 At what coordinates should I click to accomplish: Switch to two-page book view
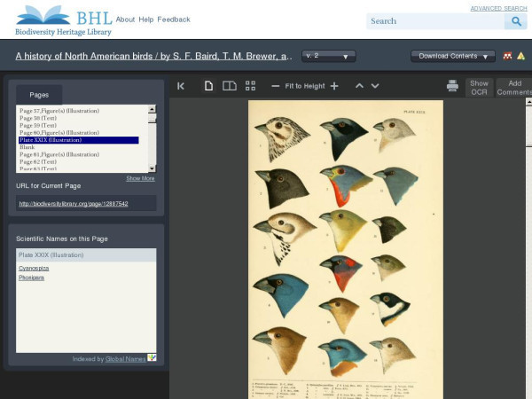pos(230,86)
